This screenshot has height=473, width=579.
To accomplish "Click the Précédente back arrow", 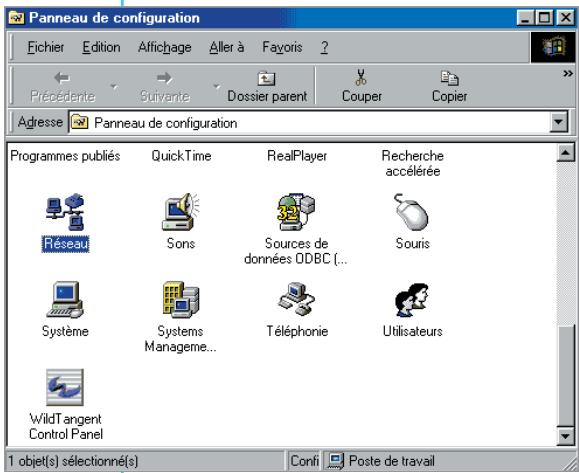I will pyautogui.click(x=62, y=78).
